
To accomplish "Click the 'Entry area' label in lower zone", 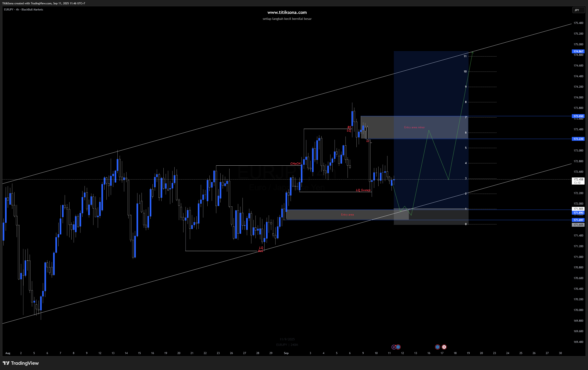I will (x=347, y=215).
